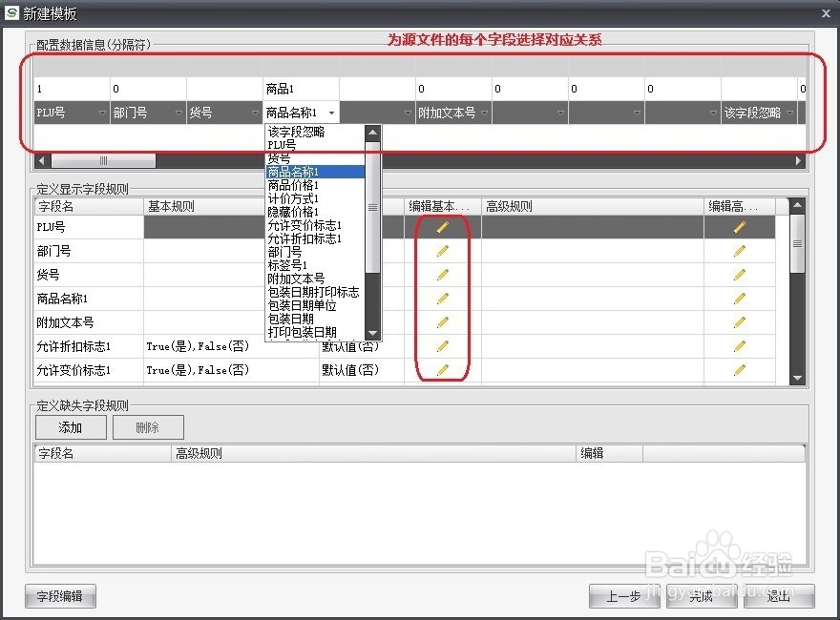Image resolution: width=840 pixels, height=620 pixels.
Task: Edit basic rule for the 货号 field
Action: pos(441,275)
